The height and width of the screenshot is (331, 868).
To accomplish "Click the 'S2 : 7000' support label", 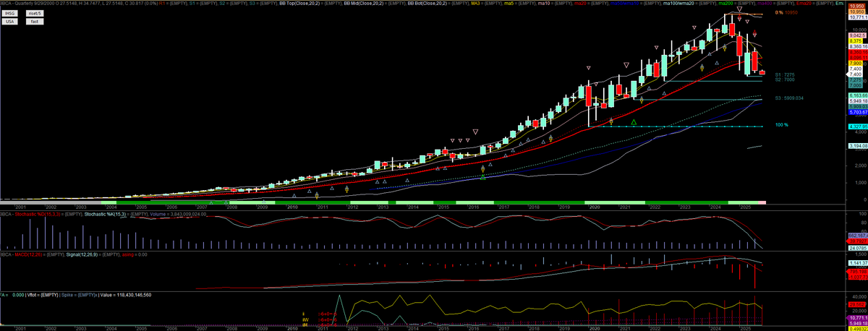I will (785, 79).
